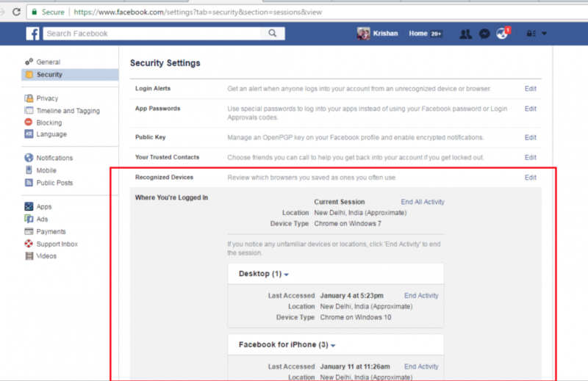The height and width of the screenshot is (381, 588).
Task: Open Blocking settings
Action: pyautogui.click(x=49, y=123)
